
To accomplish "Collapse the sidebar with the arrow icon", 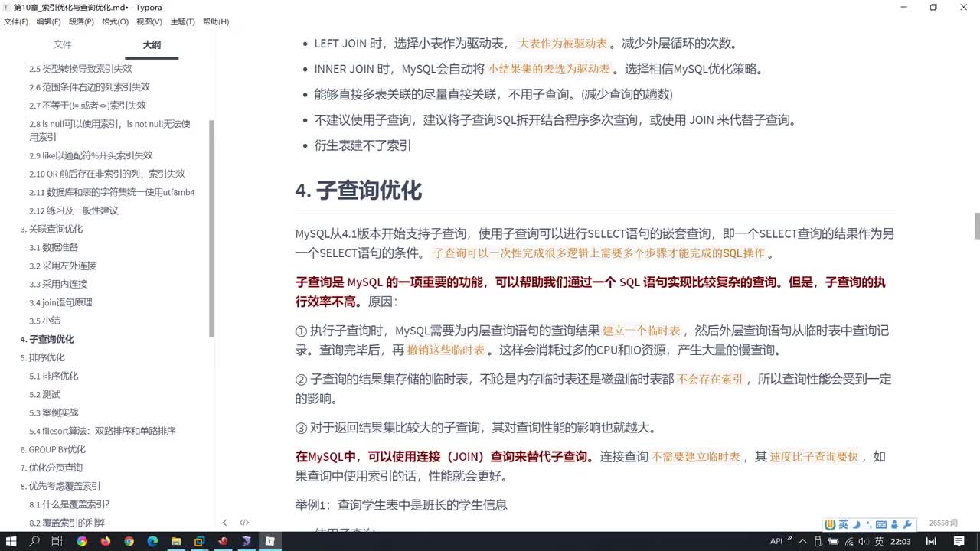I will tap(224, 523).
